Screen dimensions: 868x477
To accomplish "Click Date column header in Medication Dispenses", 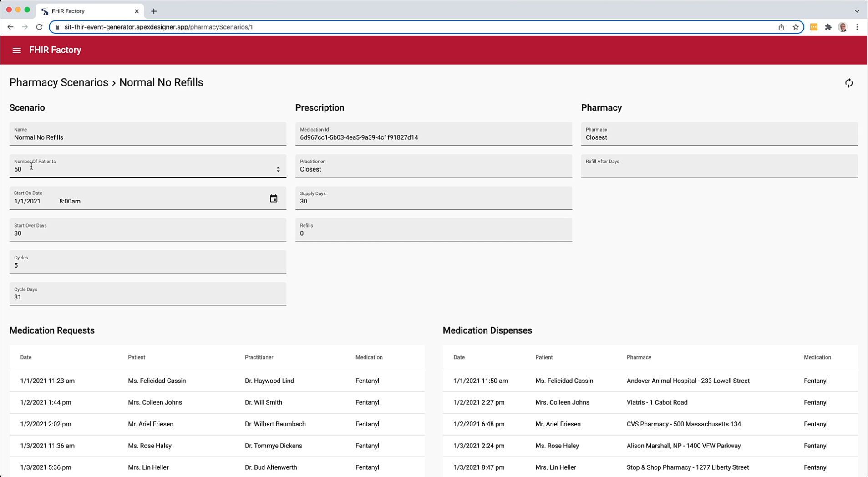I will point(459,357).
